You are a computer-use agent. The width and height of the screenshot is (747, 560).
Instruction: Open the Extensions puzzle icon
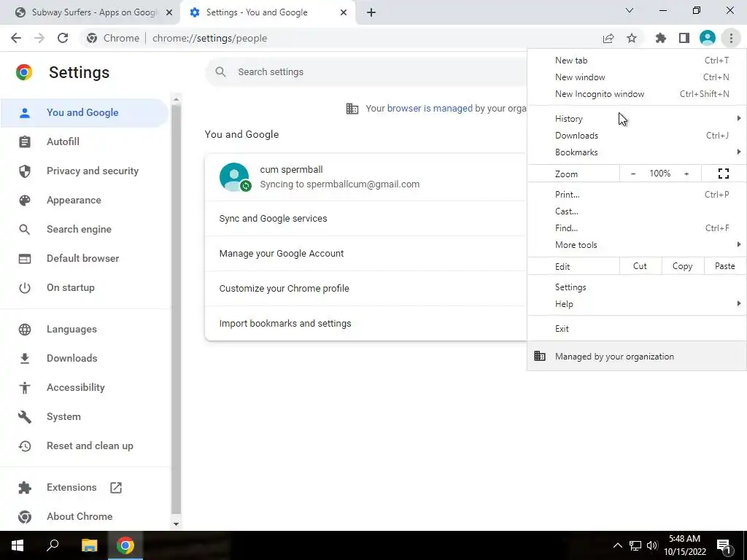[x=661, y=38]
